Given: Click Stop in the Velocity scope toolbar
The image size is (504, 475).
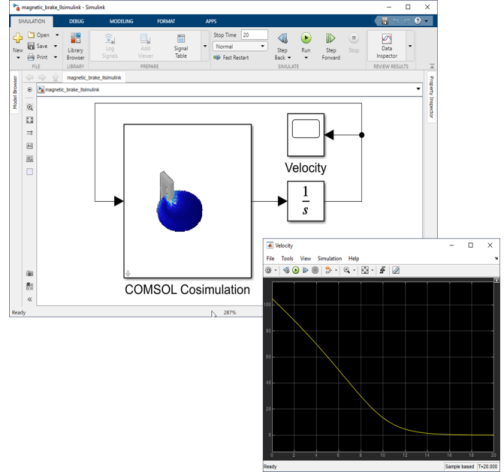Looking at the screenshot, I should pos(315,270).
